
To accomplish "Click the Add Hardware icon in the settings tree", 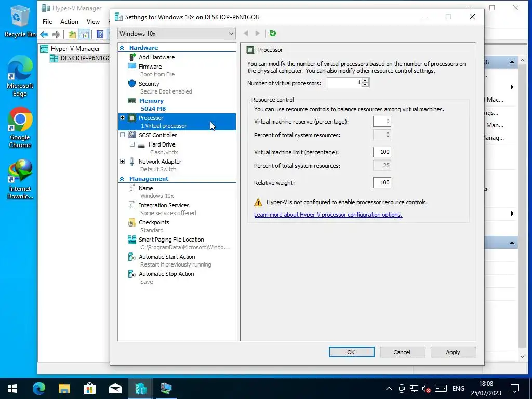I will [x=132, y=57].
